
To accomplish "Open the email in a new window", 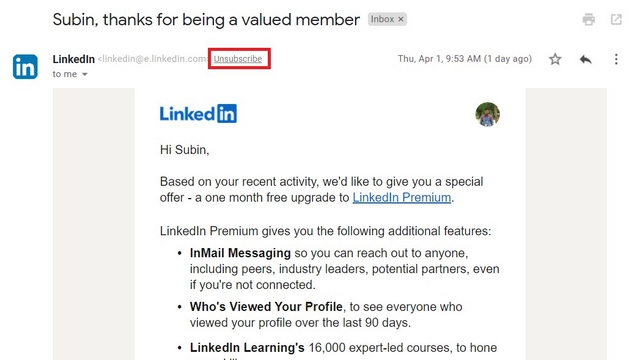I will (x=616, y=19).
